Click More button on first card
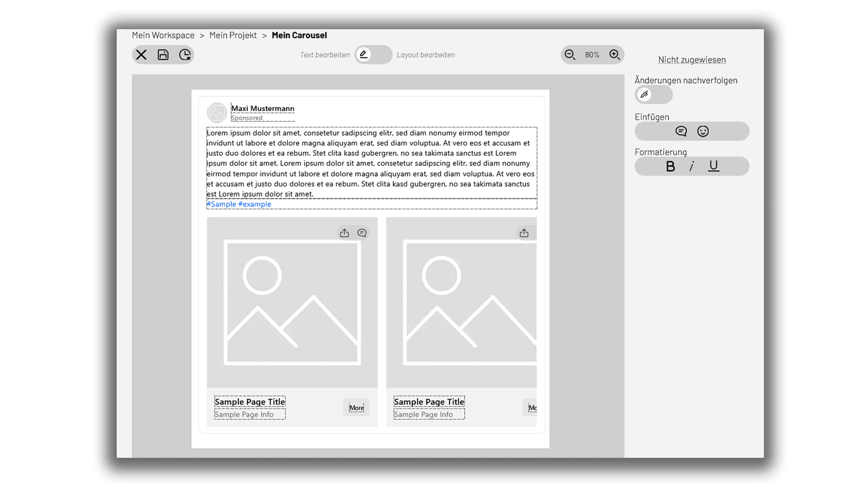 point(356,408)
